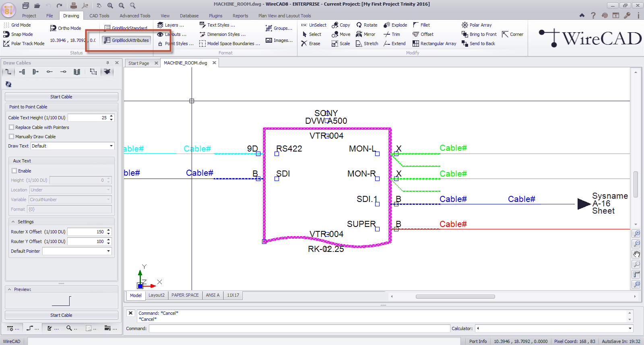This screenshot has height=345, width=644.
Task: Check Manually Draw Cable
Action: 12,137
